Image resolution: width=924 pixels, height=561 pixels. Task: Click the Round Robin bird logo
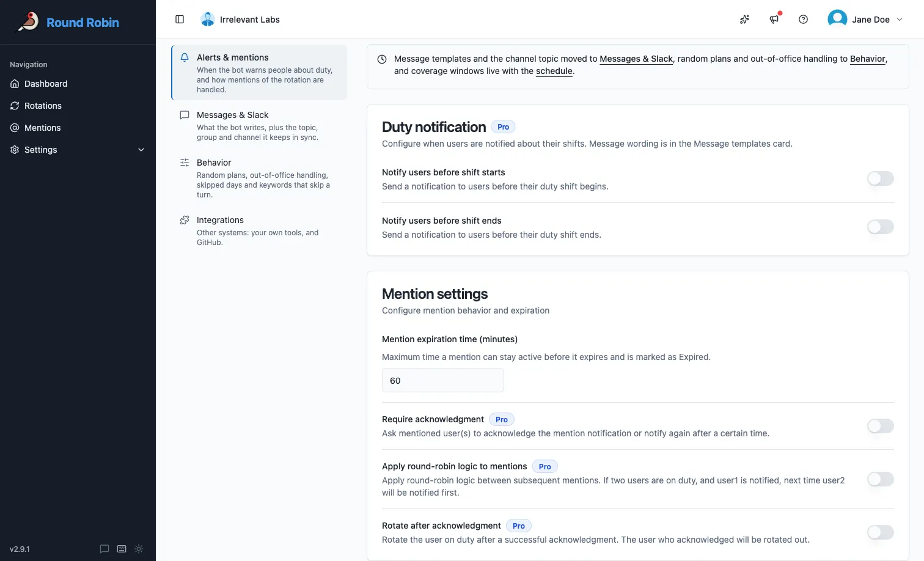28,22
